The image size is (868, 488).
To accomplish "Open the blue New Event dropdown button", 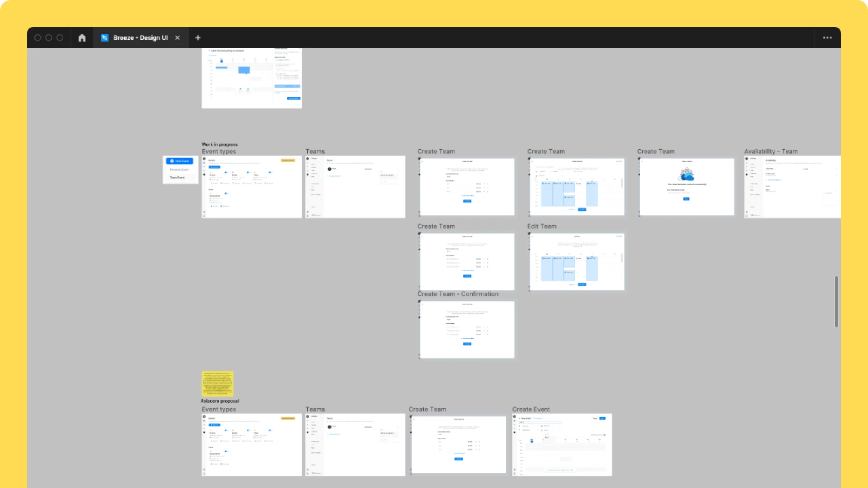I will click(180, 161).
